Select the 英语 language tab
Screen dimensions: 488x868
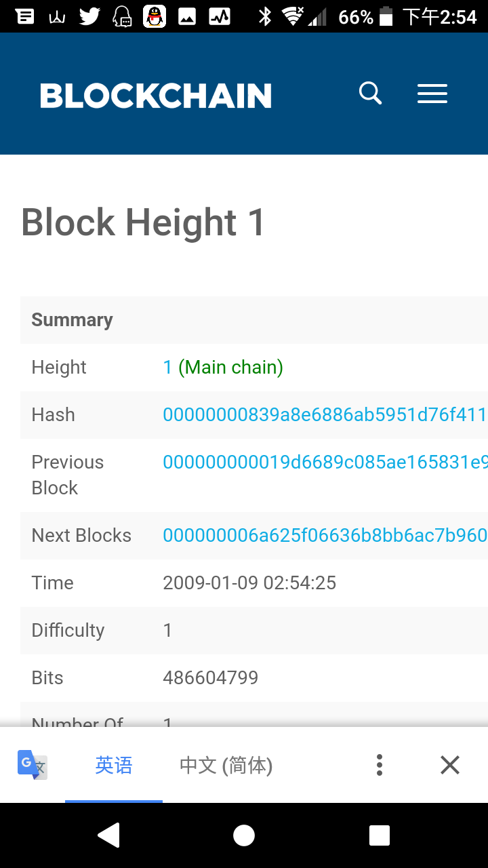[x=114, y=766]
